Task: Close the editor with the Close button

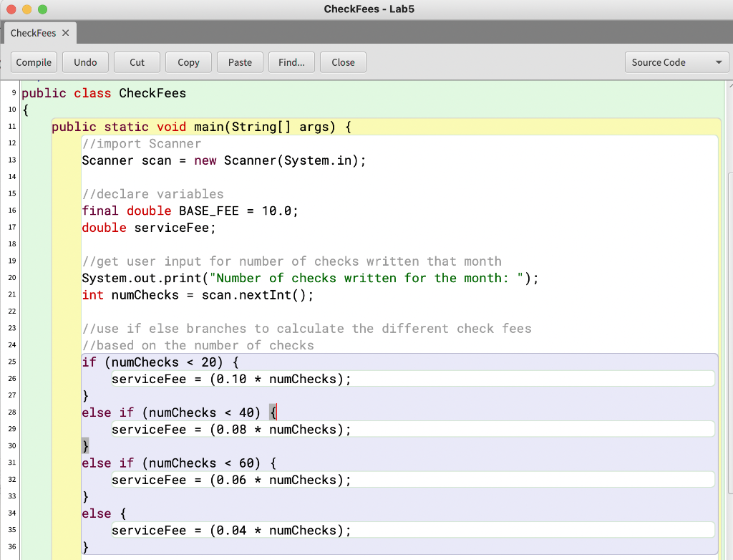Action: pos(343,62)
